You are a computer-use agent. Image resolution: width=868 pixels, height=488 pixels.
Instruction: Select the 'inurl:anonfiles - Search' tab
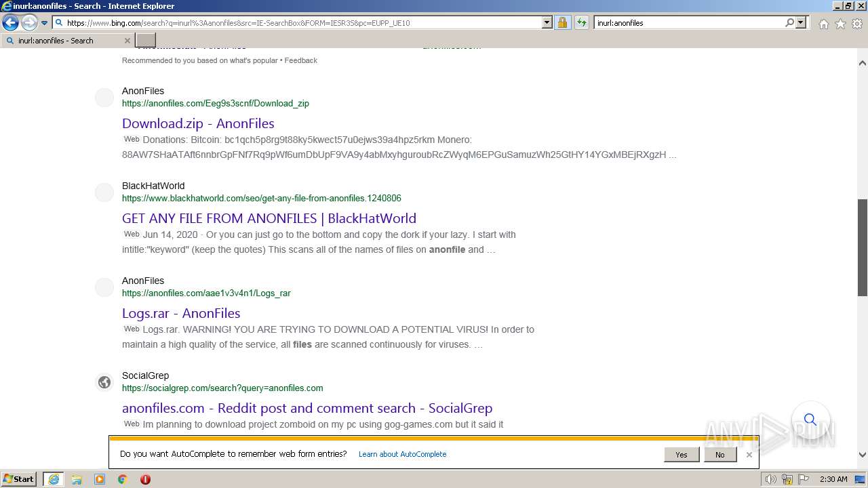click(x=67, y=41)
